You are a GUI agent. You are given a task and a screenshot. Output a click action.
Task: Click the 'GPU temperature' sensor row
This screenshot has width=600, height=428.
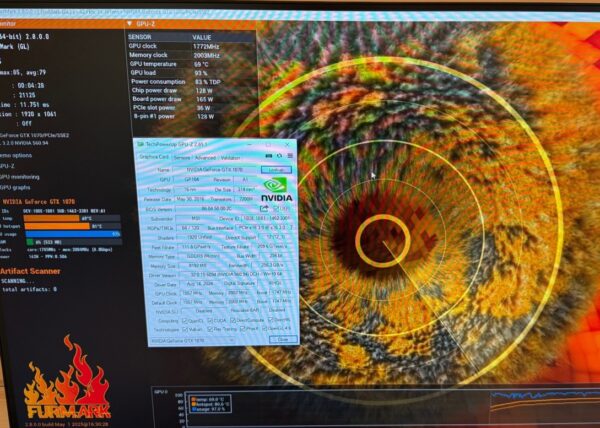coord(192,64)
